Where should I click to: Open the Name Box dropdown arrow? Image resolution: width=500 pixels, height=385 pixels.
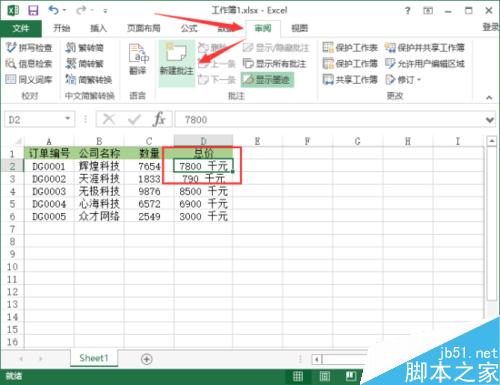point(68,119)
